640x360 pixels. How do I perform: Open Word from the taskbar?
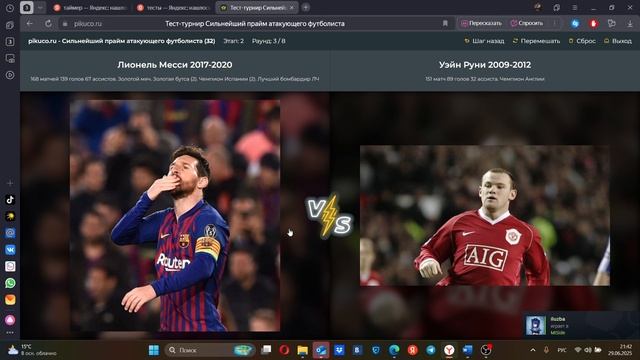click(467, 350)
